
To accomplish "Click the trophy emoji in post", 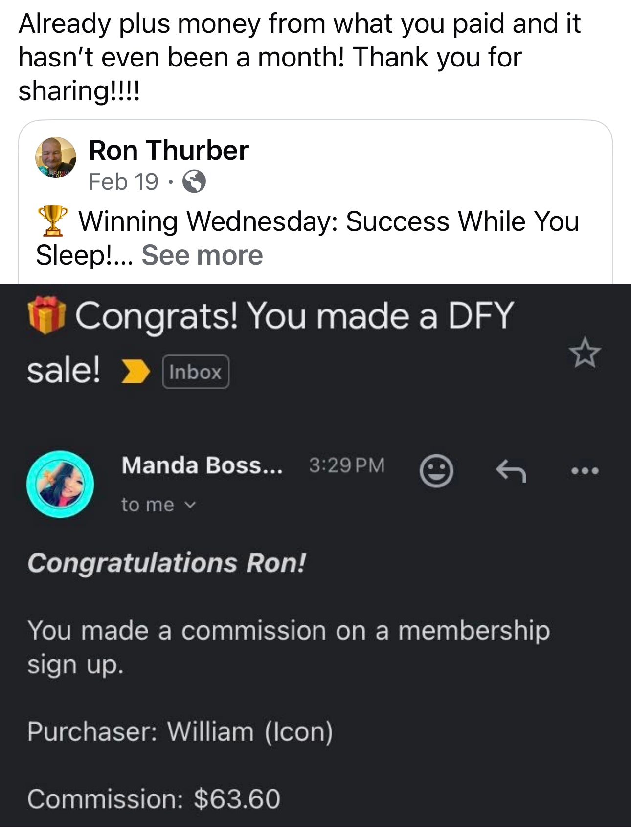I will click(52, 221).
